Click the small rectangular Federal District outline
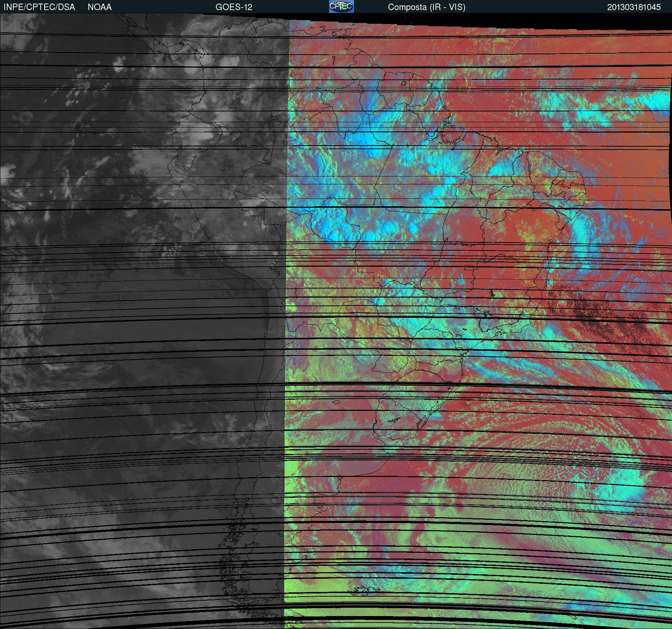The height and width of the screenshot is (629, 672). pos(470,268)
